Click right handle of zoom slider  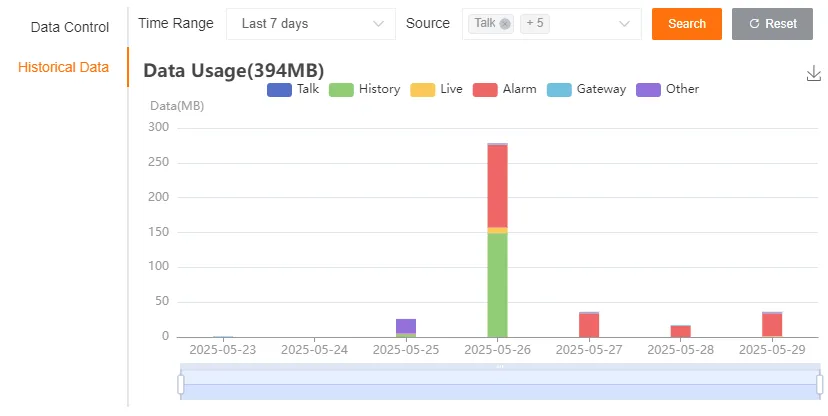pos(819,384)
